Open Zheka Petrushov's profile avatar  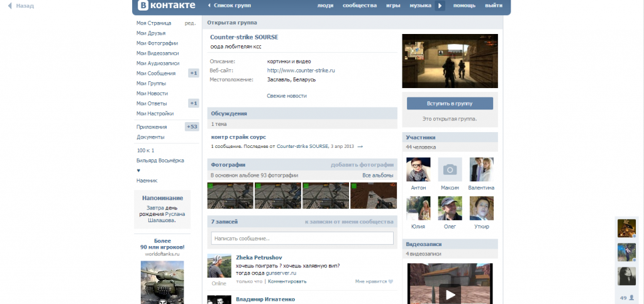point(219,266)
